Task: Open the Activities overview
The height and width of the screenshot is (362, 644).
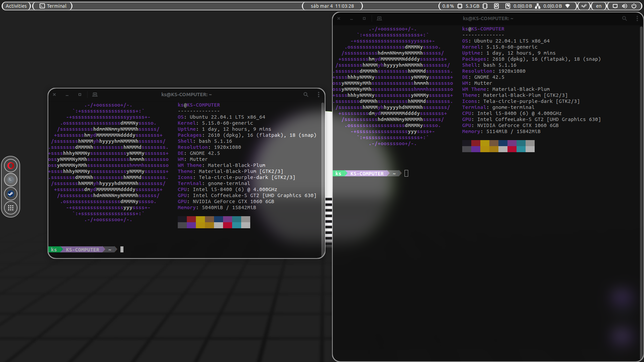Action: pos(16,6)
